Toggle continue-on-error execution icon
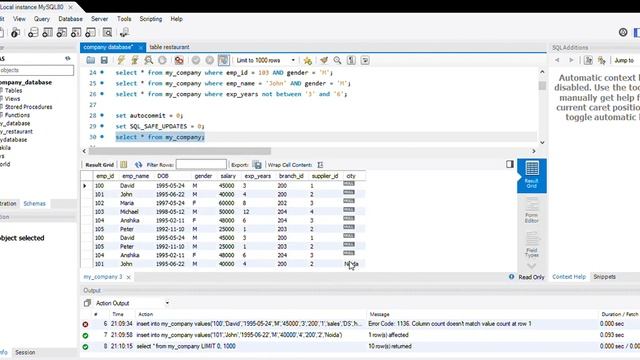Viewport: 640px width, 360px height. coord(179,60)
